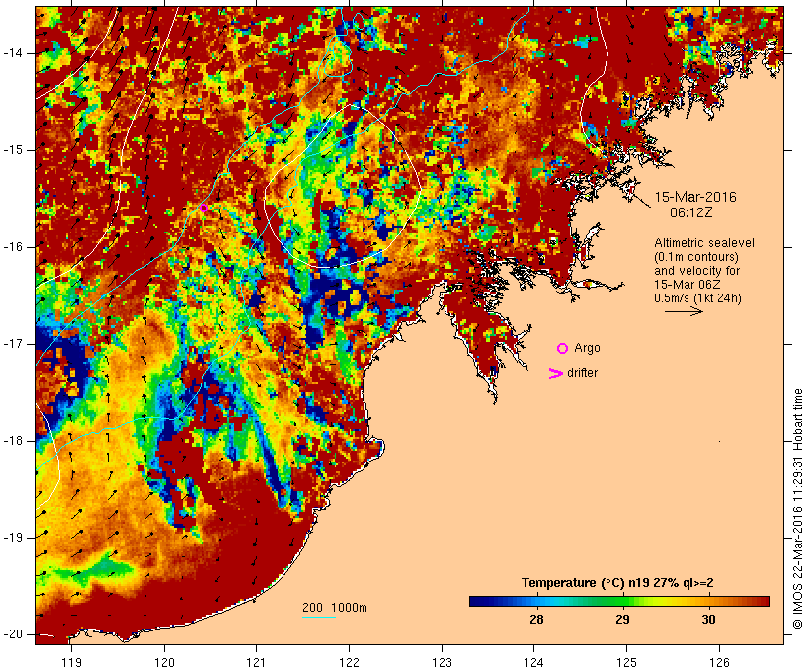Viewport: 810px width, 672px height.
Task: Click the -19 latitude axis label
Action: (12, 538)
